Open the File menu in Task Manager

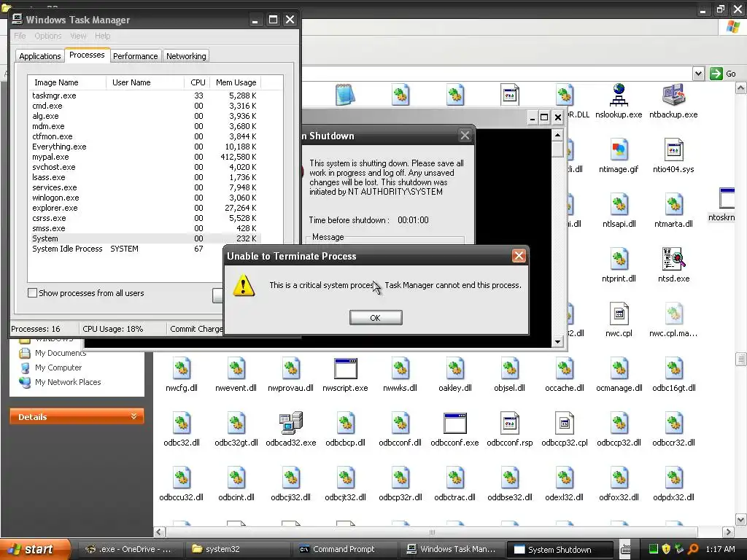[20, 36]
